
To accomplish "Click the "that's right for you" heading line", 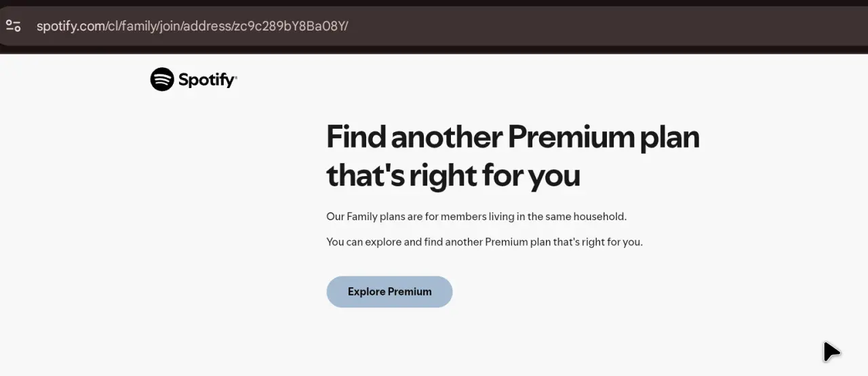I will [x=453, y=175].
